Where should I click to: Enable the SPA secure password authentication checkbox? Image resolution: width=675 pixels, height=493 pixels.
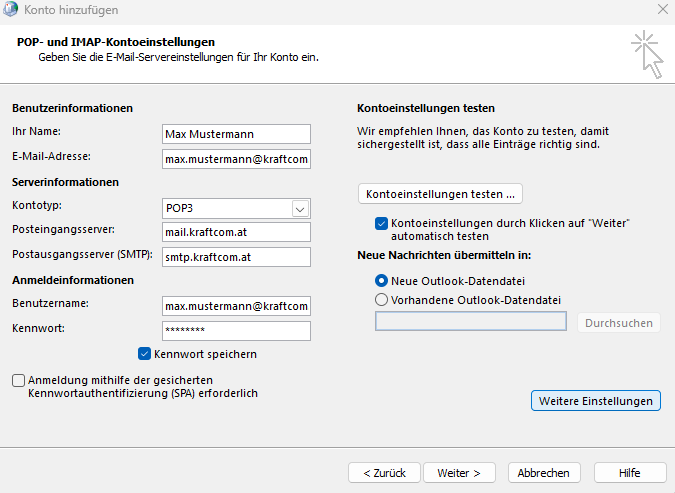[19, 381]
